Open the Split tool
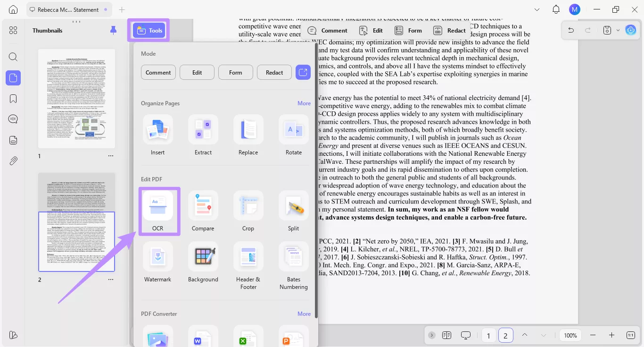This screenshot has height=347, width=644. 293,211
